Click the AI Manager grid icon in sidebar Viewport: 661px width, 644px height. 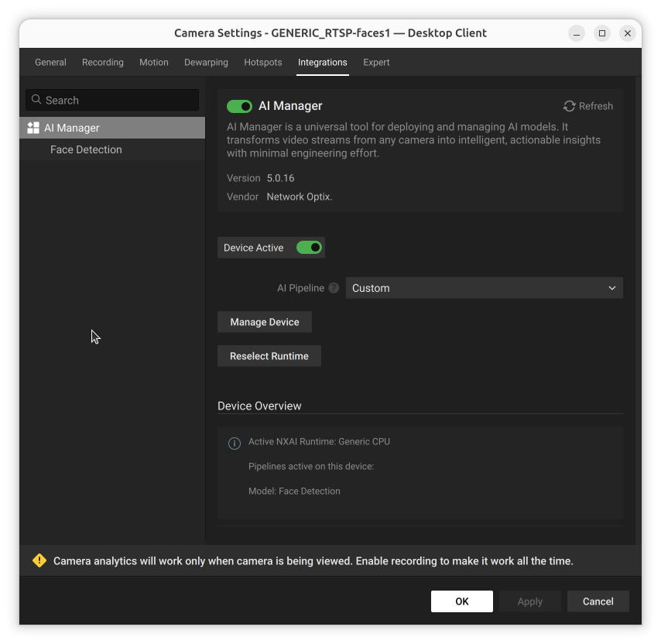click(33, 128)
